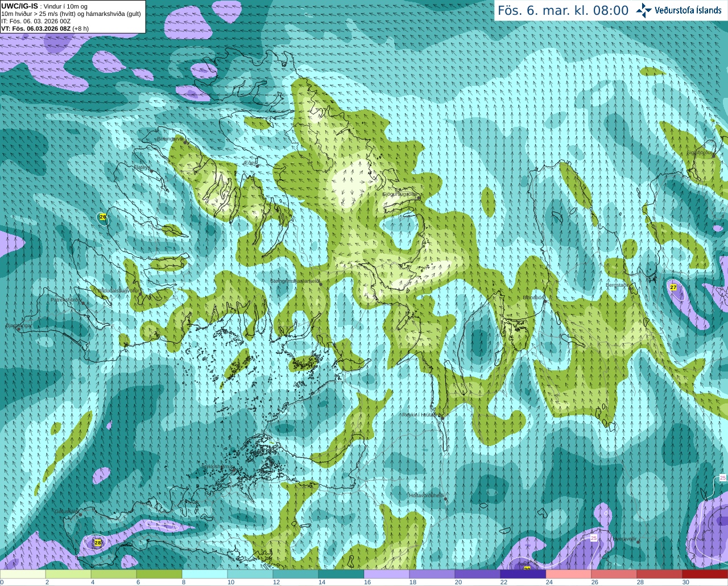The height and width of the screenshot is (586, 728).
Task: Click the 22–24 m/s dark indigo legend swatch
Action: click(x=523, y=574)
